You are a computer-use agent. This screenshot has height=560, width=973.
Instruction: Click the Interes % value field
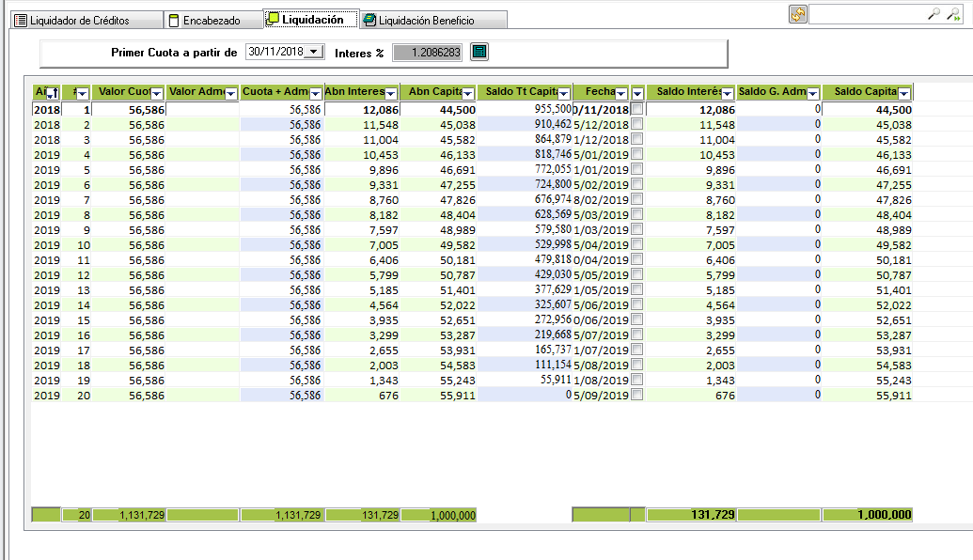tap(428, 53)
